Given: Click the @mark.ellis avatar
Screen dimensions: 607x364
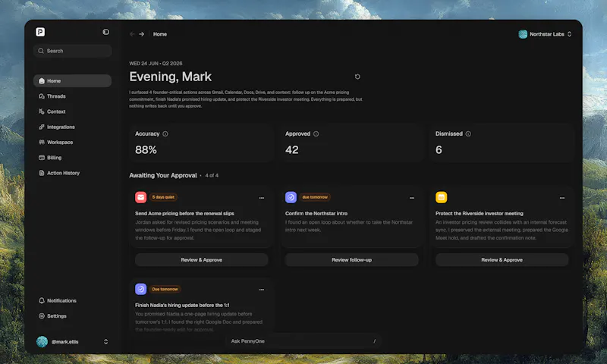Looking at the screenshot, I should (x=42, y=341).
